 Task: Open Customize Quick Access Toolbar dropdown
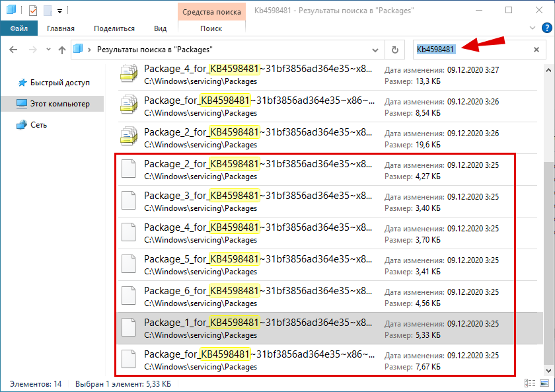pyautogui.click(x=60, y=11)
